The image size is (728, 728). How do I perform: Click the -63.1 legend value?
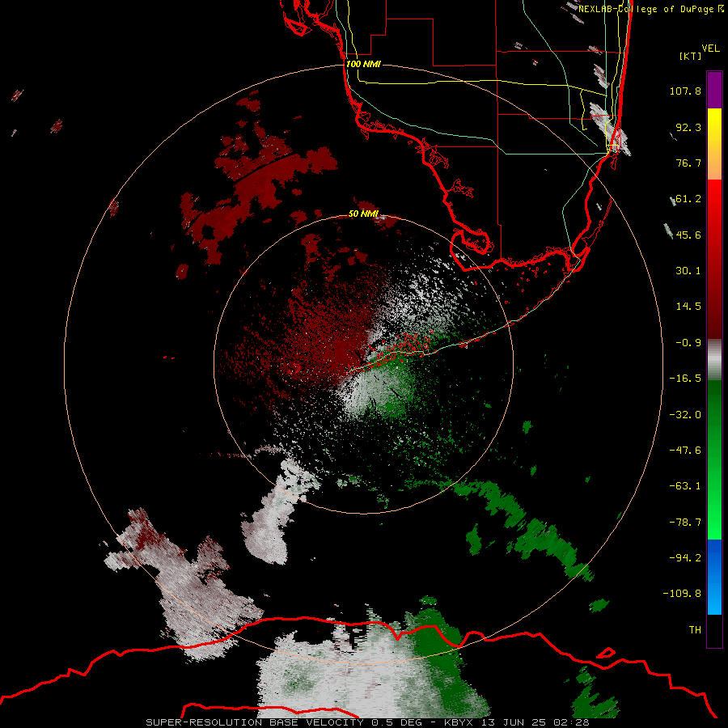tap(685, 486)
